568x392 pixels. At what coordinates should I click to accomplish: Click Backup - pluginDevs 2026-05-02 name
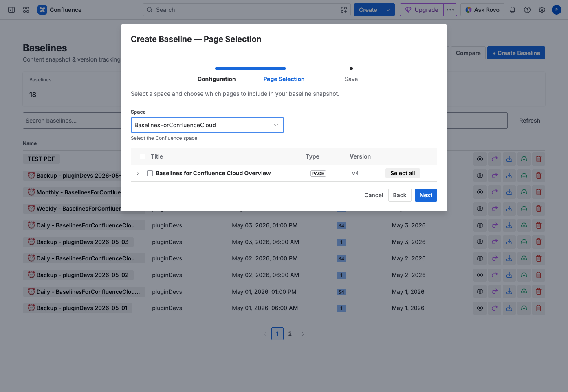(78, 275)
